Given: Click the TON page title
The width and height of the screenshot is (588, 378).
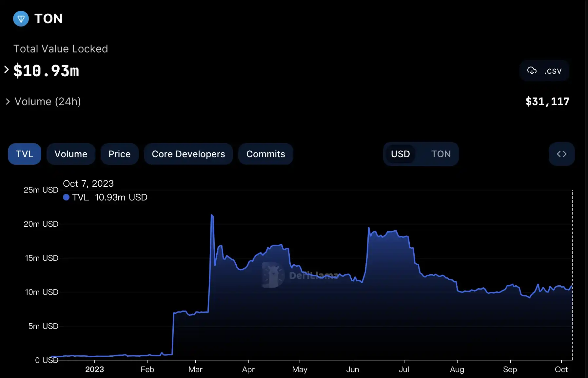Looking at the screenshot, I should pyautogui.click(x=49, y=19).
